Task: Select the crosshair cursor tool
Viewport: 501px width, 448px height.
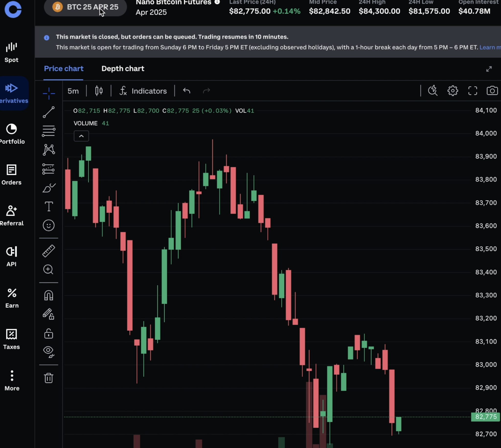Action: point(49,94)
